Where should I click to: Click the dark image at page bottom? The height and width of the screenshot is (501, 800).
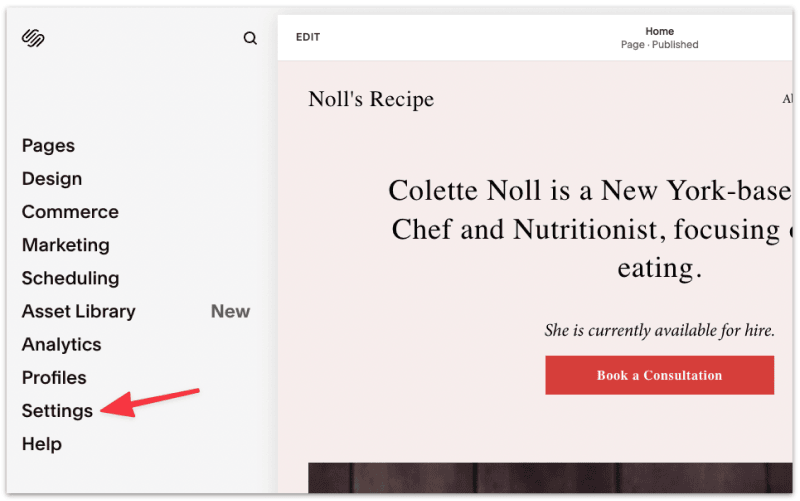click(550, 478)
